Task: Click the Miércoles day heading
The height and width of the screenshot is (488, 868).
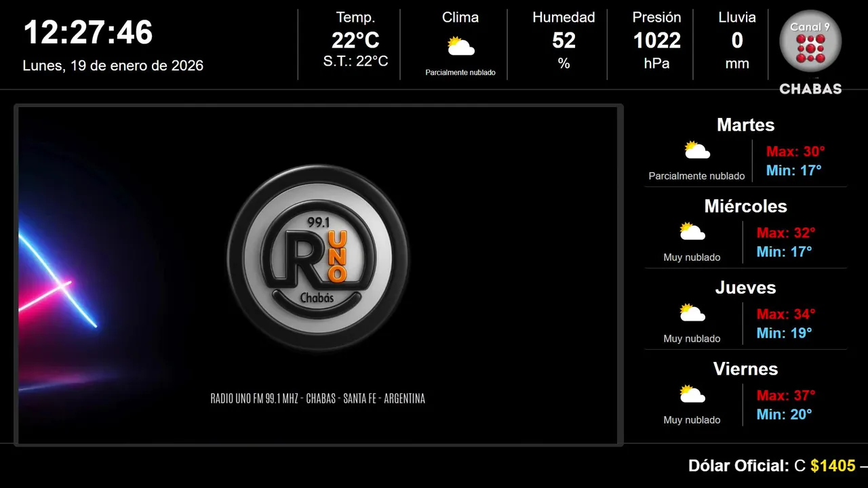Action: pyautogui.click(x=745, y=206)
